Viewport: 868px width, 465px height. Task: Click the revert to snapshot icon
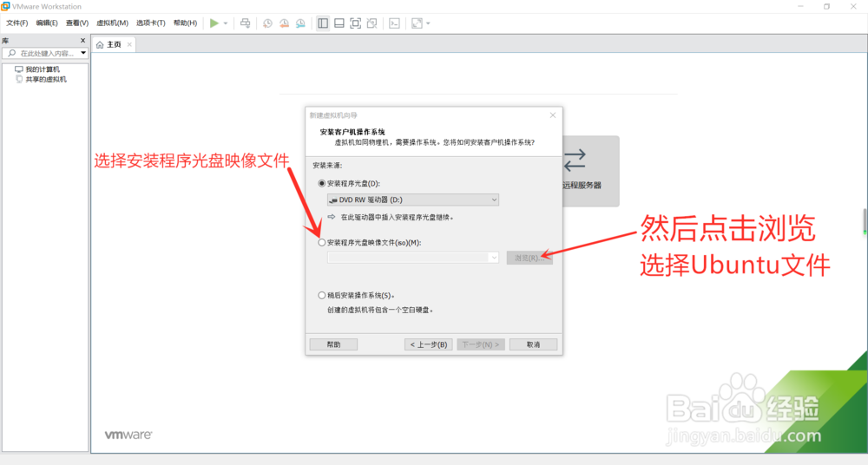pyautogui.click(x=284, y=23)
